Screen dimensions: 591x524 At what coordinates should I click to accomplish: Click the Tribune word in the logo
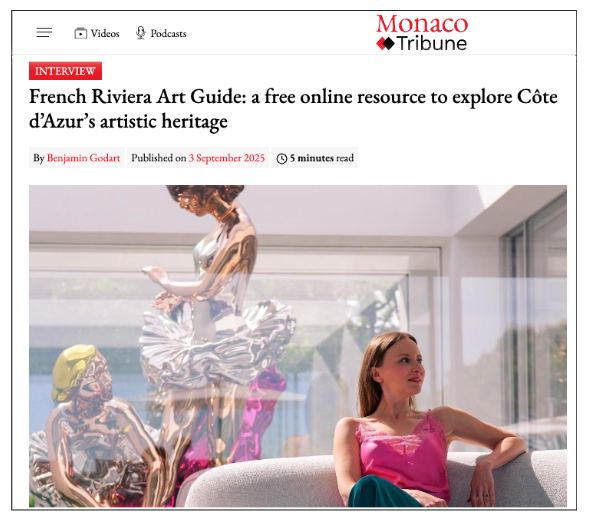(x=432, y=44)
